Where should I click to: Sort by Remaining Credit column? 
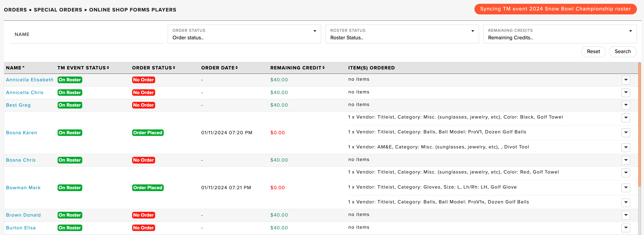coord(297,68)
